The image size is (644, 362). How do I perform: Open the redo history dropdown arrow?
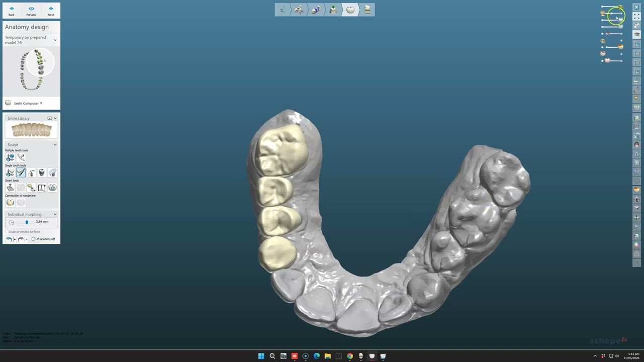[26, 239]
